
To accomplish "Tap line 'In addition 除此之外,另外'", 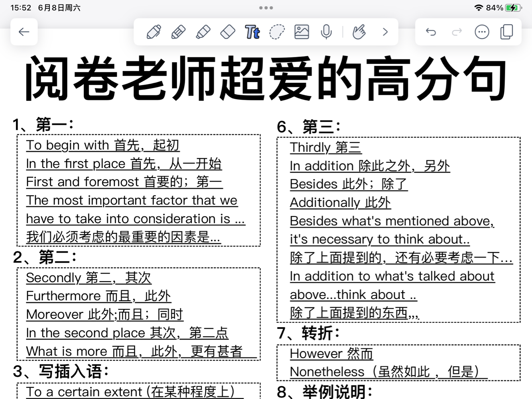I will [370, 165].
